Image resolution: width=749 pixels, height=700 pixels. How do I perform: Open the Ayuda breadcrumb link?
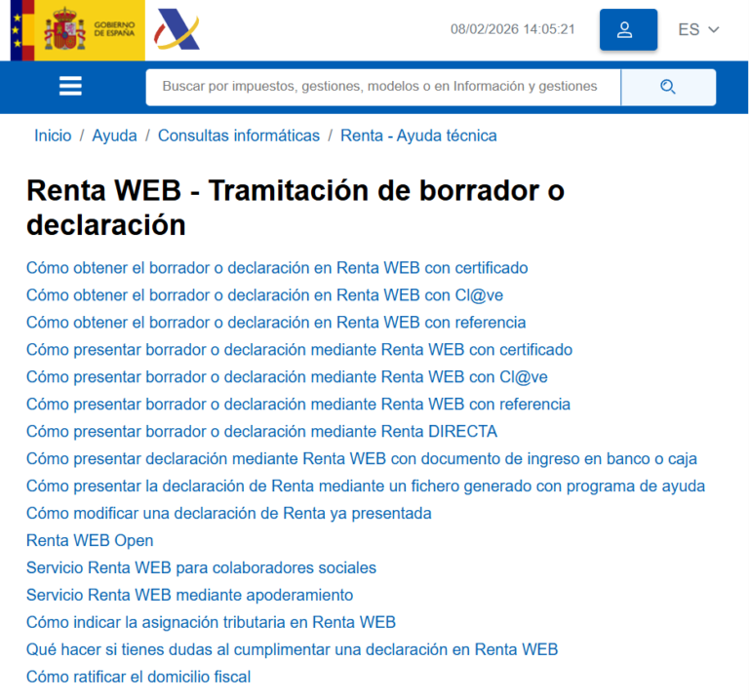[x=114, y=136]
